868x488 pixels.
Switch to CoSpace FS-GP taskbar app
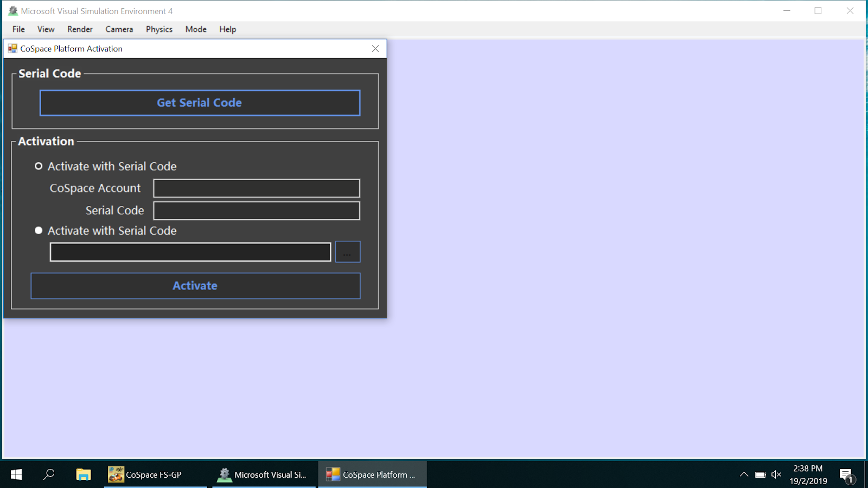[155, 474]
